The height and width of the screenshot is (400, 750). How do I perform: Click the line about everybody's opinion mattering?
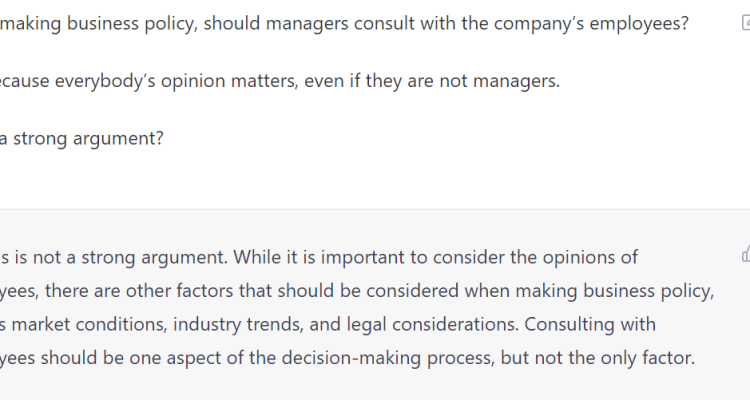[x=280, y=81]
